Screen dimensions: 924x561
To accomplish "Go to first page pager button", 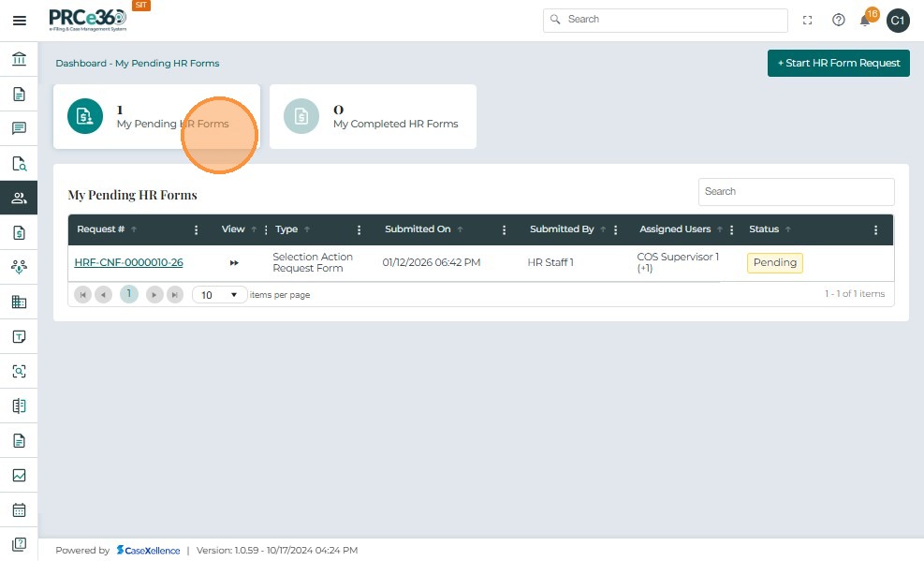I will click(x=82, y=295).
